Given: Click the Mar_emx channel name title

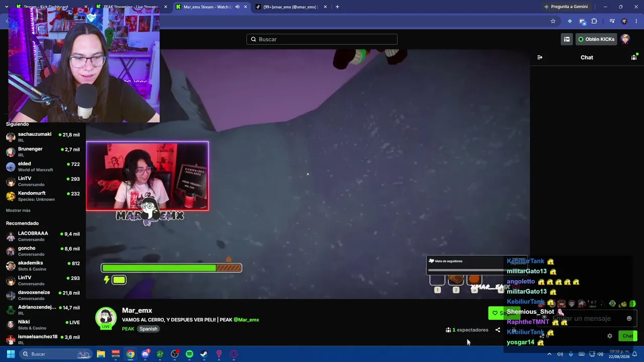Looking at the screenshot, I should pos(137,311).
